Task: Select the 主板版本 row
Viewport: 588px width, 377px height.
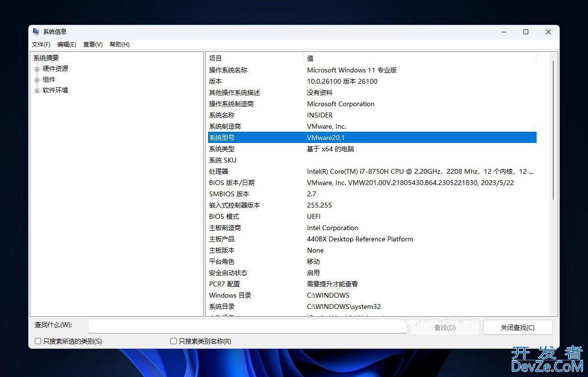Action: [x=372, y=250]
